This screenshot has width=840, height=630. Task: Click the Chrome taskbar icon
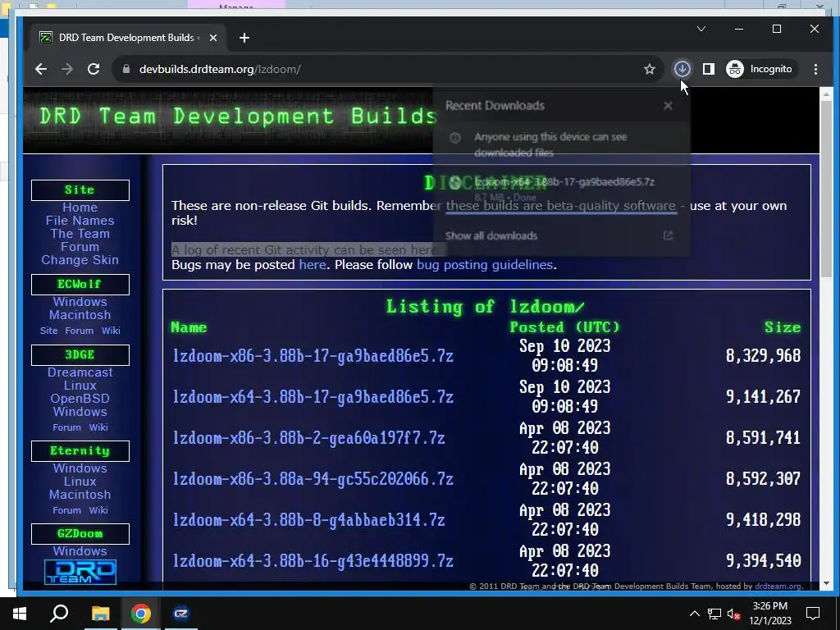pos(141,614)
